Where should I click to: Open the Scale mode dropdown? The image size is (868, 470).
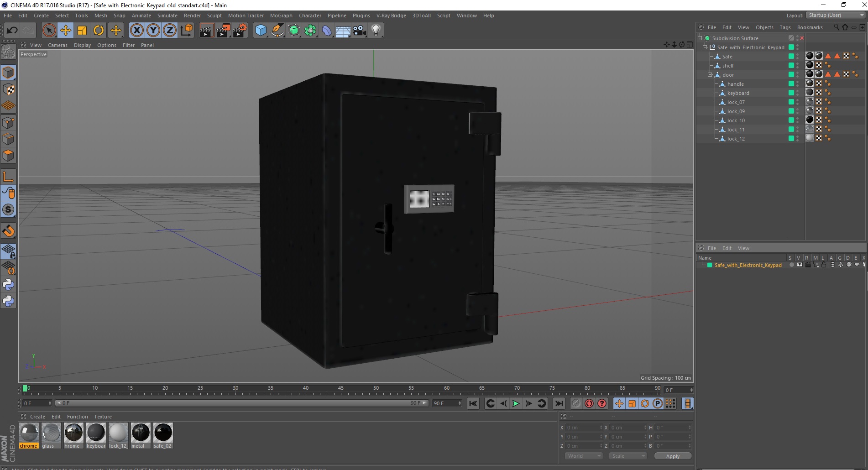click(x=628, y=456)
